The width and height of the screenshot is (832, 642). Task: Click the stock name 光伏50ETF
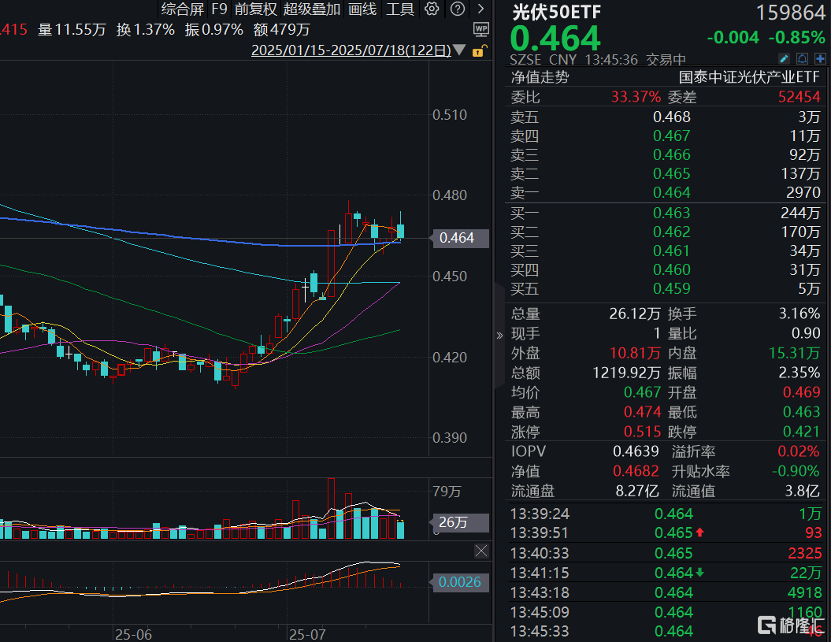[556, 12]
